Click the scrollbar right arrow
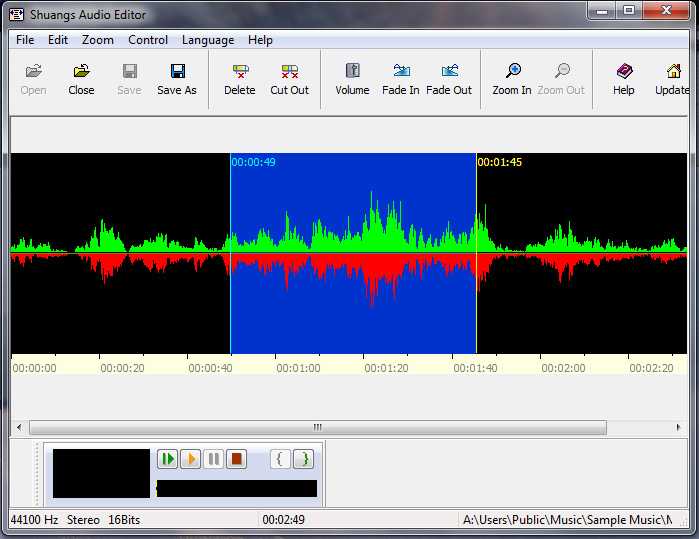Viewport: 699px width, 539px height. pos(678,427)
